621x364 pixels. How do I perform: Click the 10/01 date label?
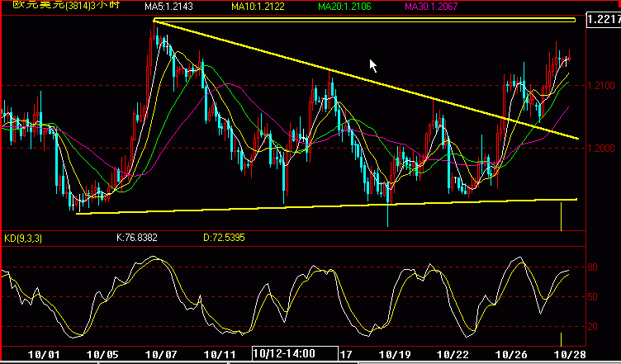pos(43,354)
